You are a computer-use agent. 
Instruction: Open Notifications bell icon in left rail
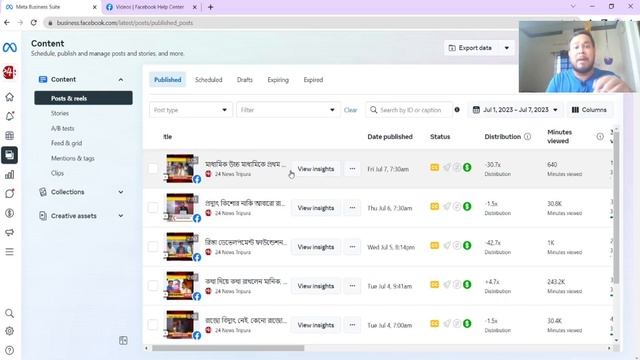point(9,116)
